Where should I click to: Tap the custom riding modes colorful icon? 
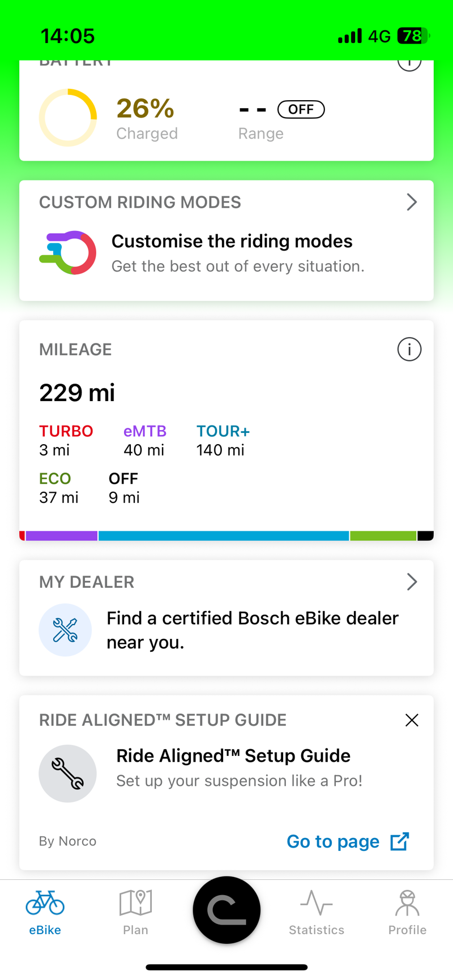tap(68, 252)
